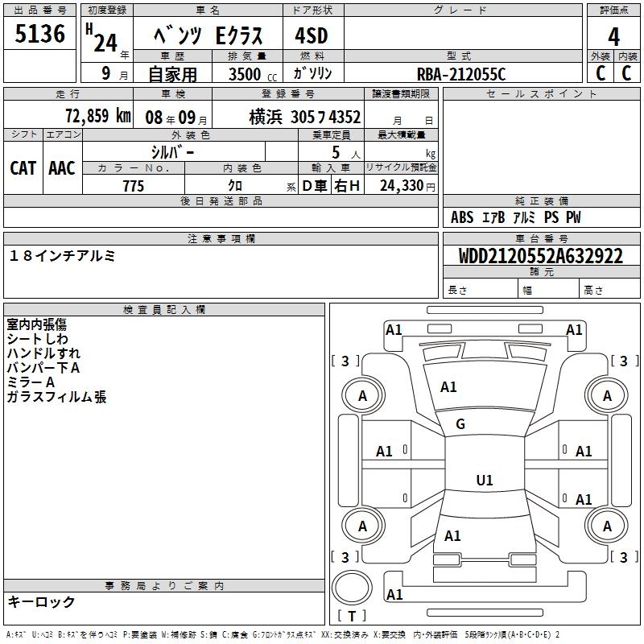This screenshot has width=644, height=644.
Task: Select the overall grade score 4
Action: (613, 36)
